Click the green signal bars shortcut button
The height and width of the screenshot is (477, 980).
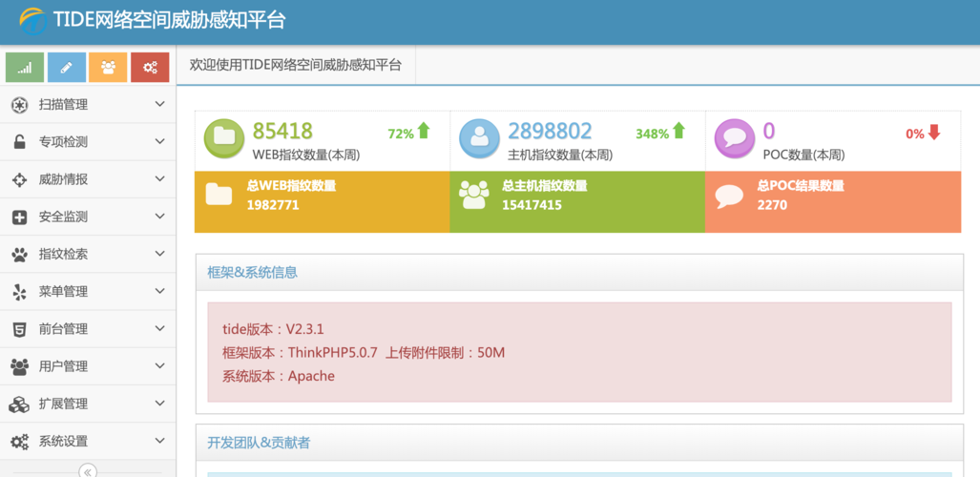(x=25, y=68)
